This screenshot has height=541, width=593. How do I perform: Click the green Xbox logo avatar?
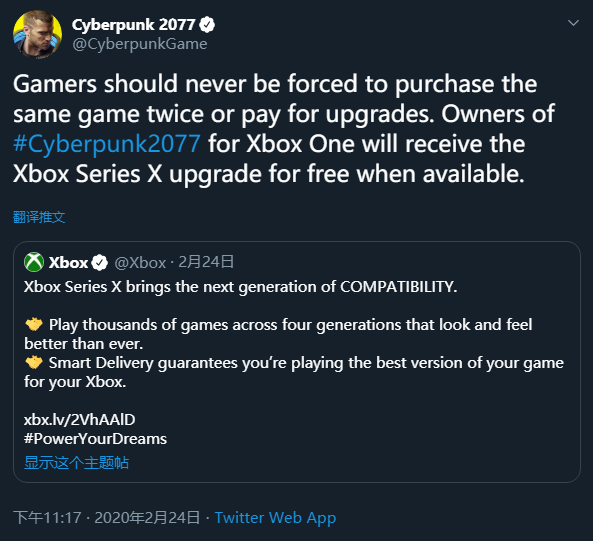34,262
